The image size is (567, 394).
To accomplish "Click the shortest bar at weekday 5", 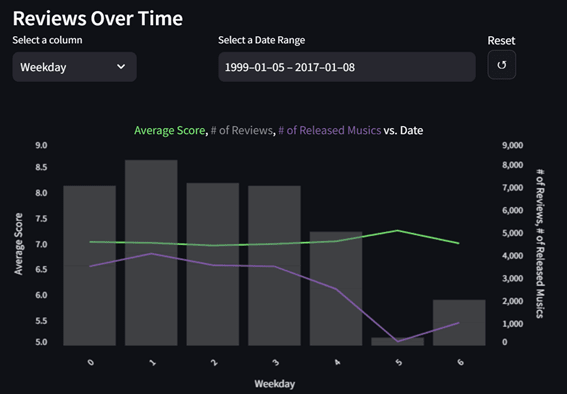I will coord(398,342).
